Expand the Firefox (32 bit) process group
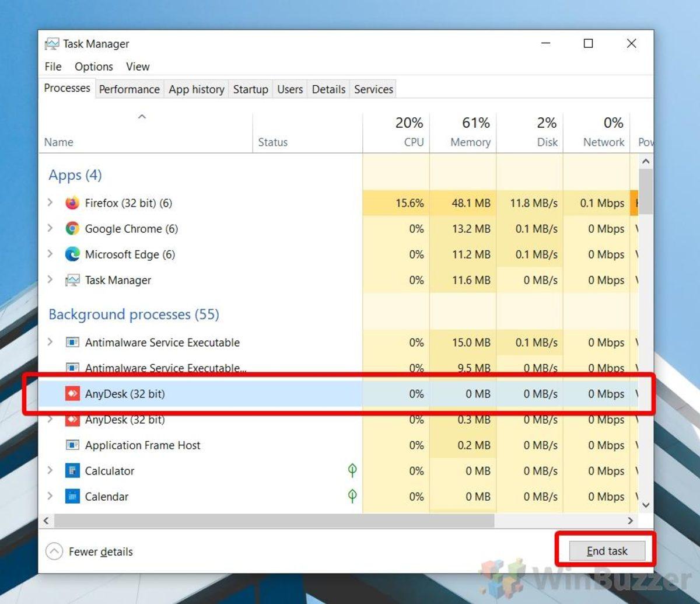Image resolution: width=700 pixels, height=604 pixels. tap(50, 203)
